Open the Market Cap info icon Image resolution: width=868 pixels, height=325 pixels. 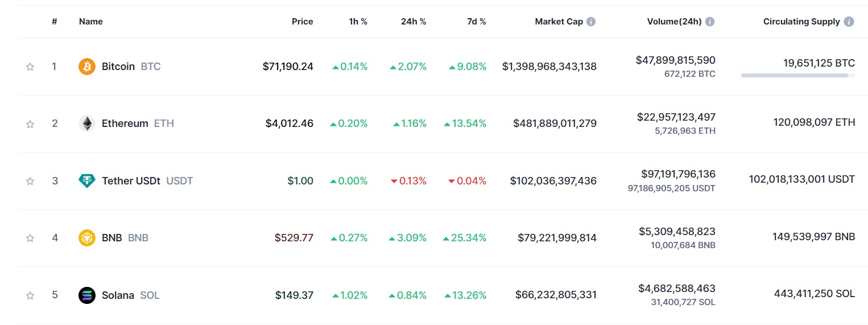pos(591,22)
